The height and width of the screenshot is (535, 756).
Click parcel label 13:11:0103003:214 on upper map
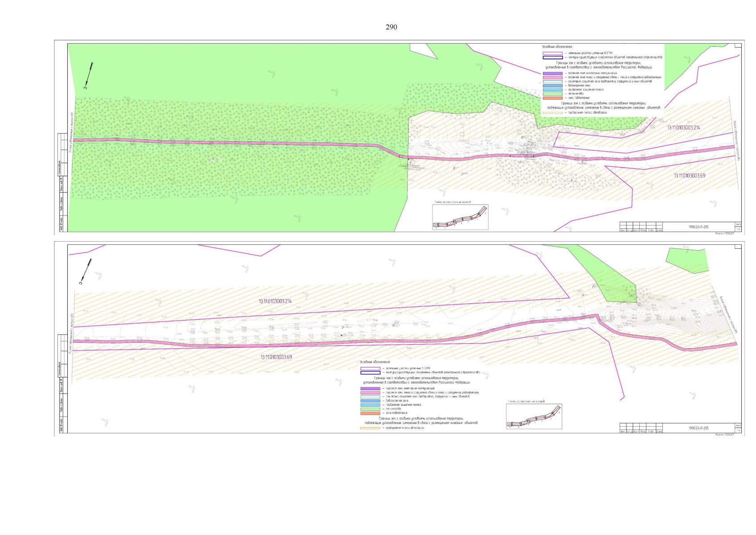pyautogui.click(x=683, y=128)
